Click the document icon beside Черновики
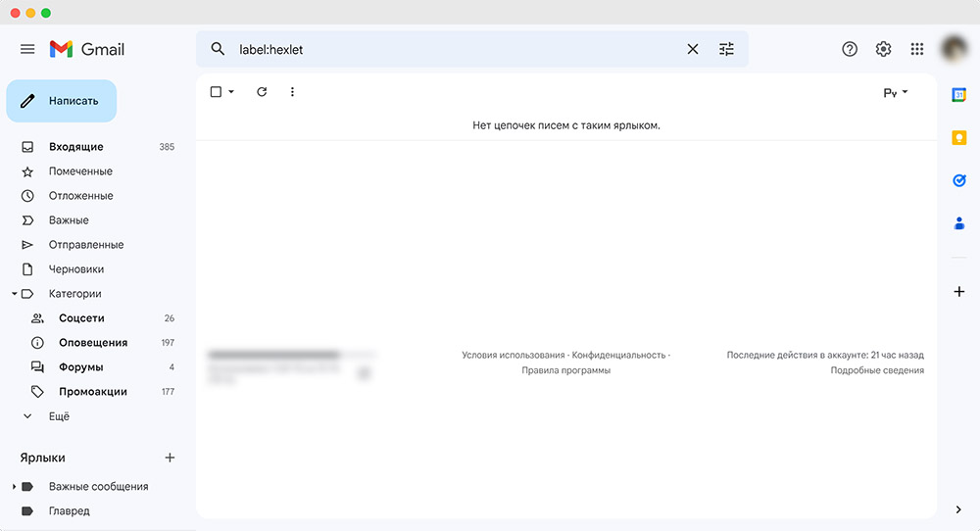 (27, 269)
